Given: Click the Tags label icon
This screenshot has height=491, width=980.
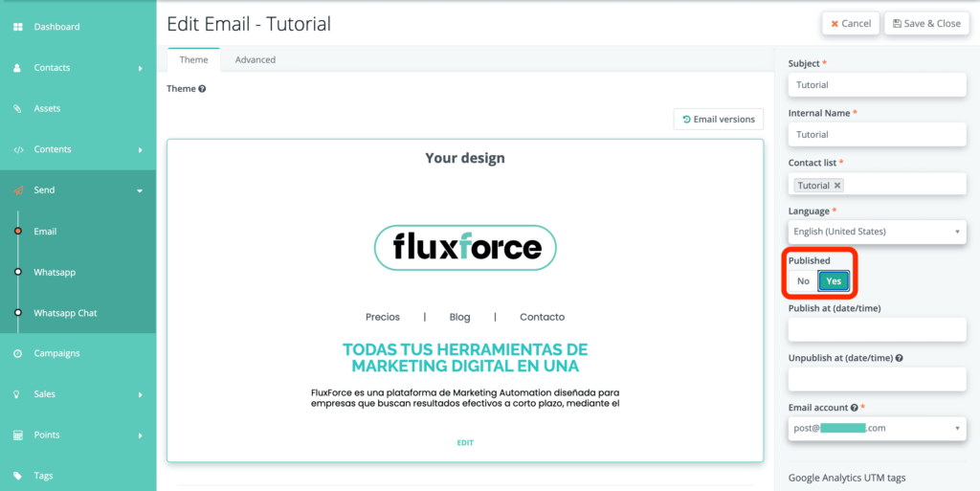Looking at the screenshot, I should click(17, 476).
